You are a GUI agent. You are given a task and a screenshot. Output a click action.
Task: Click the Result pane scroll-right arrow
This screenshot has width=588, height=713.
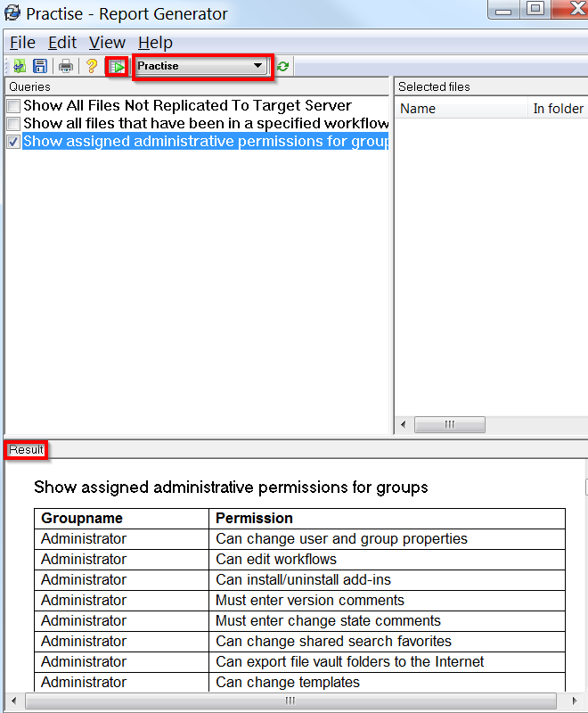click(x=575, y=701)
